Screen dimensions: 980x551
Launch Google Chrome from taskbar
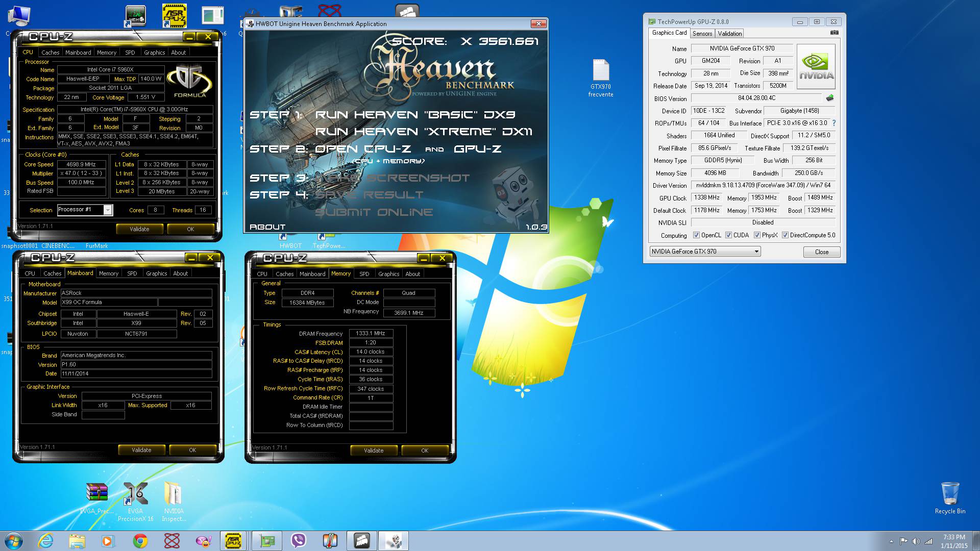point(140,541)
